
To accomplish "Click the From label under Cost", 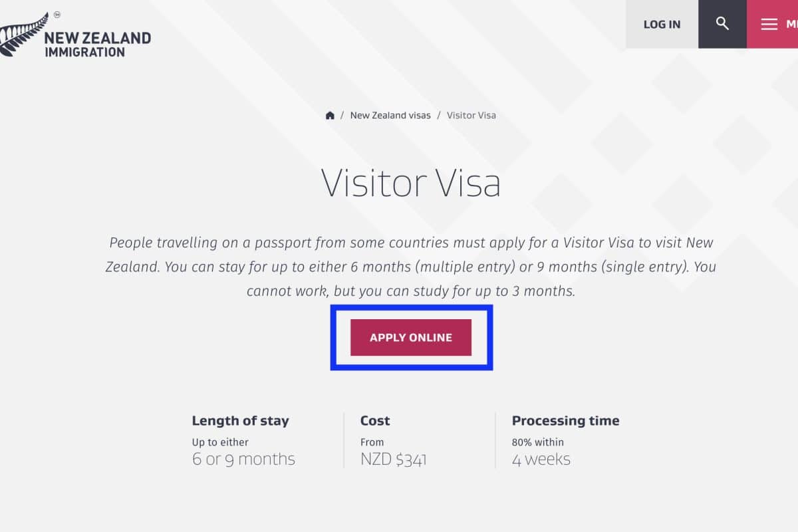I will coord(372,442).
